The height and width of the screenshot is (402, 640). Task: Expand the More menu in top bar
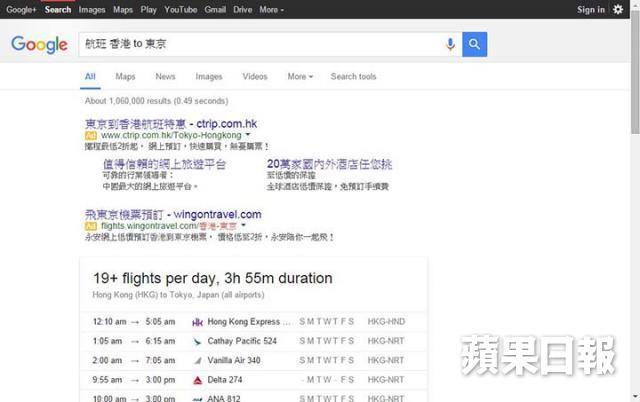tap(271, 9)
